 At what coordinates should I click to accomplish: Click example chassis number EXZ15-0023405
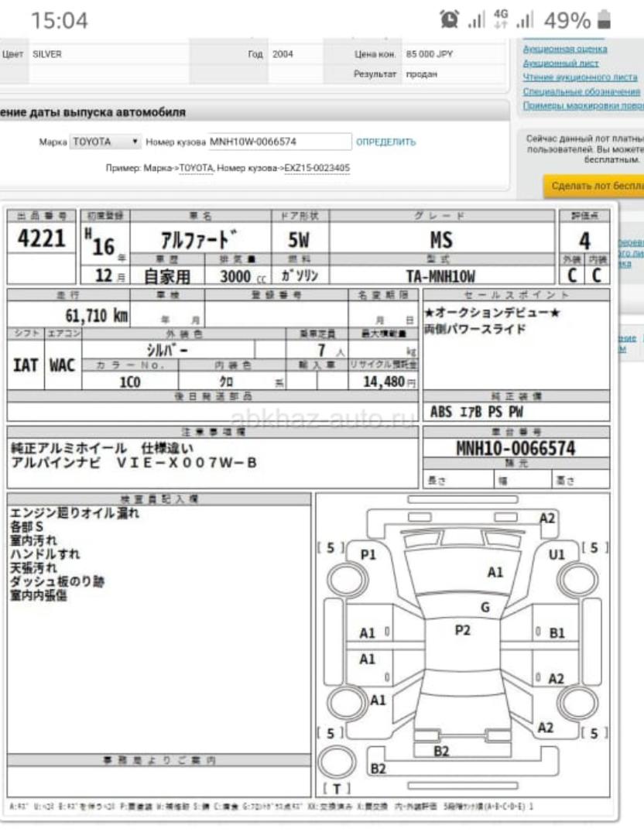click(316, 168)
